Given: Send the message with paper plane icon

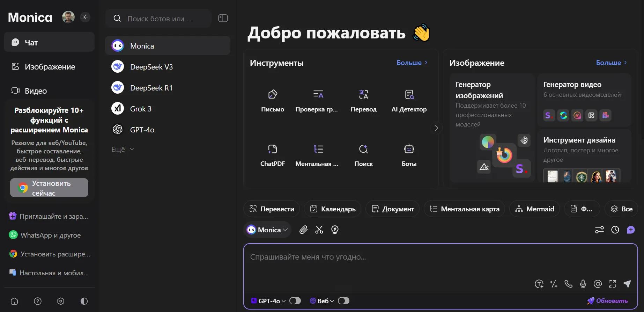Looking at the screenshot, I should coord(627,284).
